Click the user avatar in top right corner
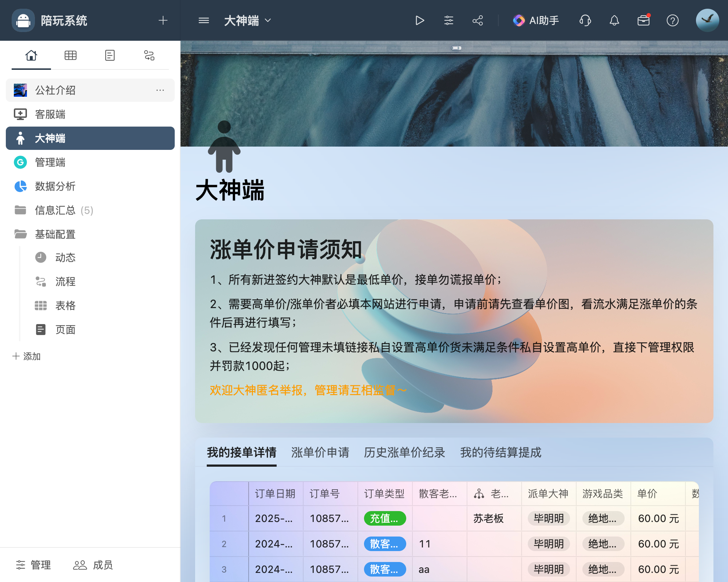This screenshot has height=582, width=728. pos(707,20)
